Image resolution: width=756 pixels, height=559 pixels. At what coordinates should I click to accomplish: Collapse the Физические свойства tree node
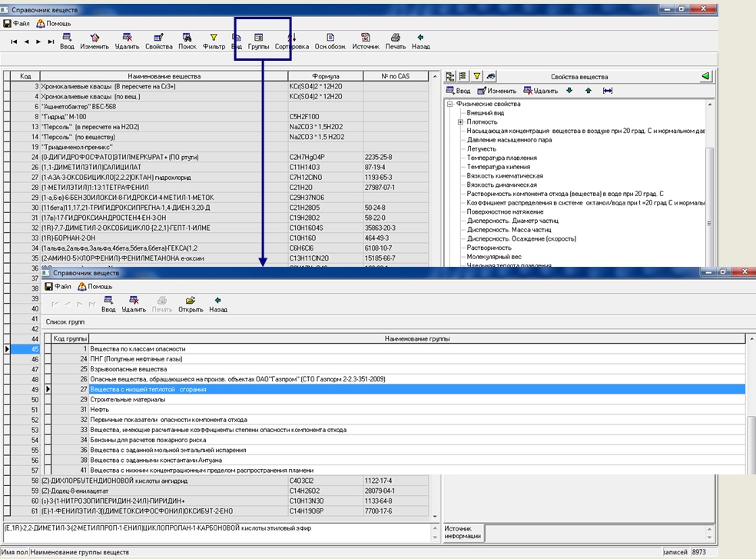(450, 104)
